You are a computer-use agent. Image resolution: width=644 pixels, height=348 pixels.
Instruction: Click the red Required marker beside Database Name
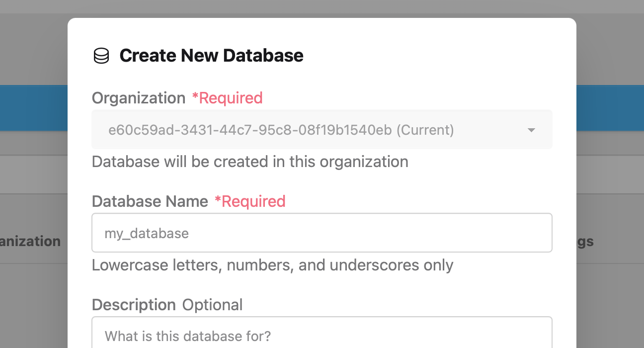[x=250, y=201]
